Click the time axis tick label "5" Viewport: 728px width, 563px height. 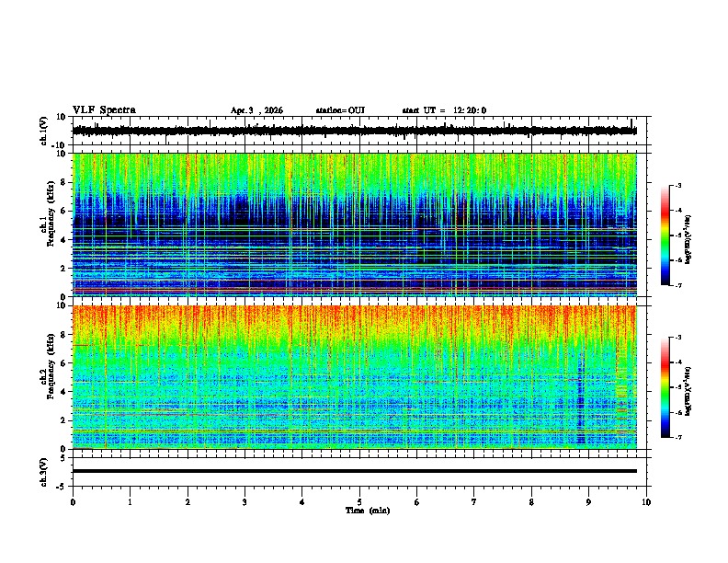[x=359, y=502]
